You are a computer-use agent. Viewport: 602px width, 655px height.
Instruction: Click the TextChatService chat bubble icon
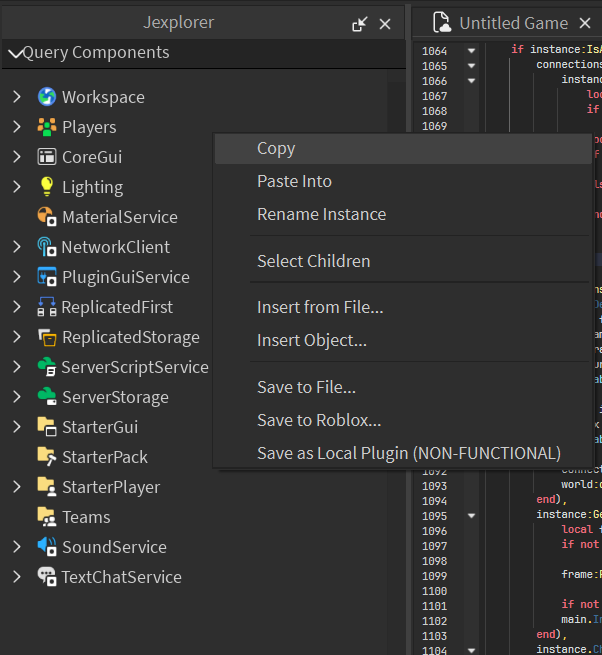[47, 577]
